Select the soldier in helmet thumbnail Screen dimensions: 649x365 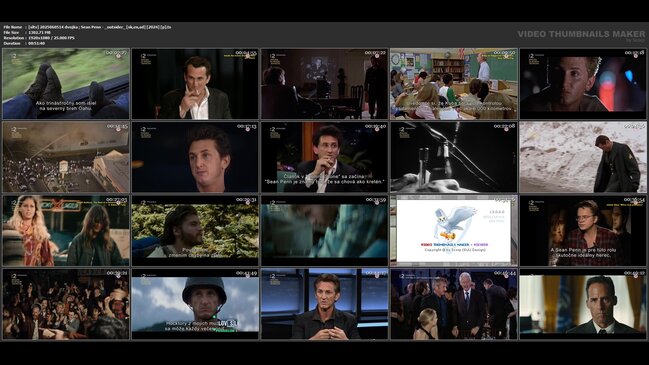point(195,304)
